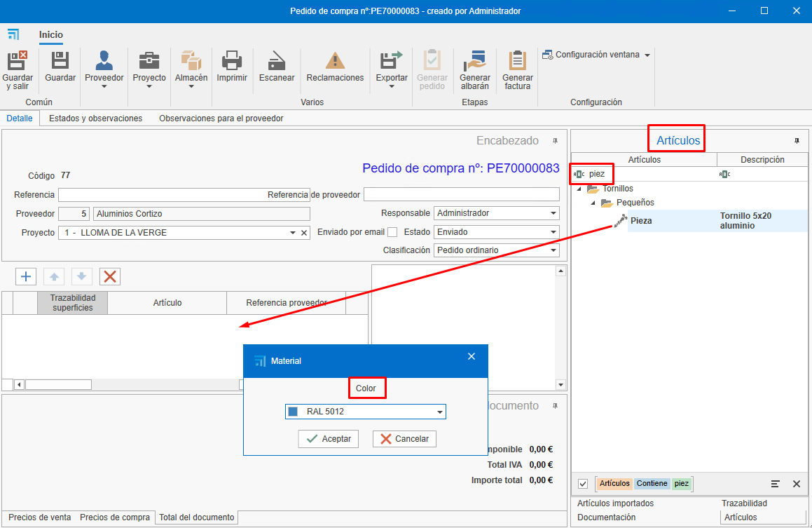812x528 pixels.
Task: Click the piez filter value tag
Action: coord(682,484)
